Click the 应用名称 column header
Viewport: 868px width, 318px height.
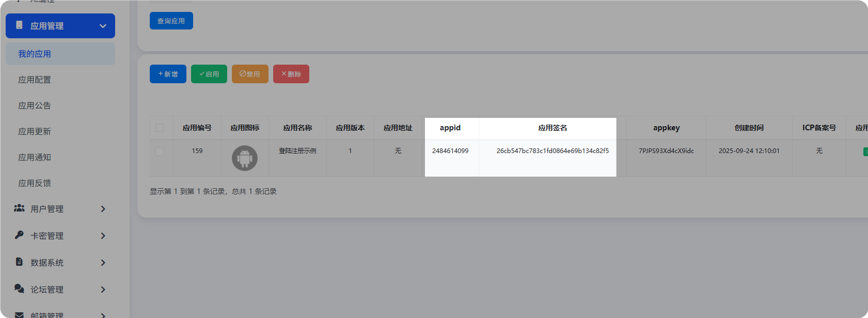point(298,128)
